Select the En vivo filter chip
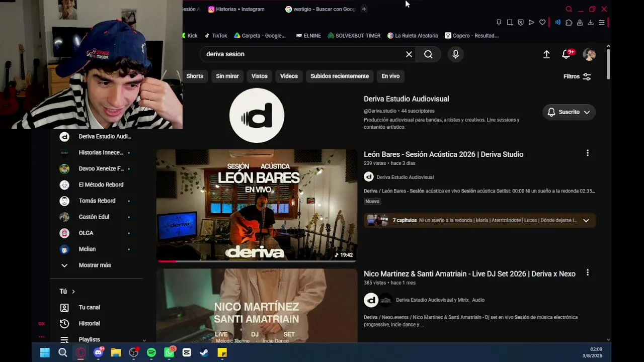This screenshot has height=362, width=644. pyautogui.click(x=390, y=76)
